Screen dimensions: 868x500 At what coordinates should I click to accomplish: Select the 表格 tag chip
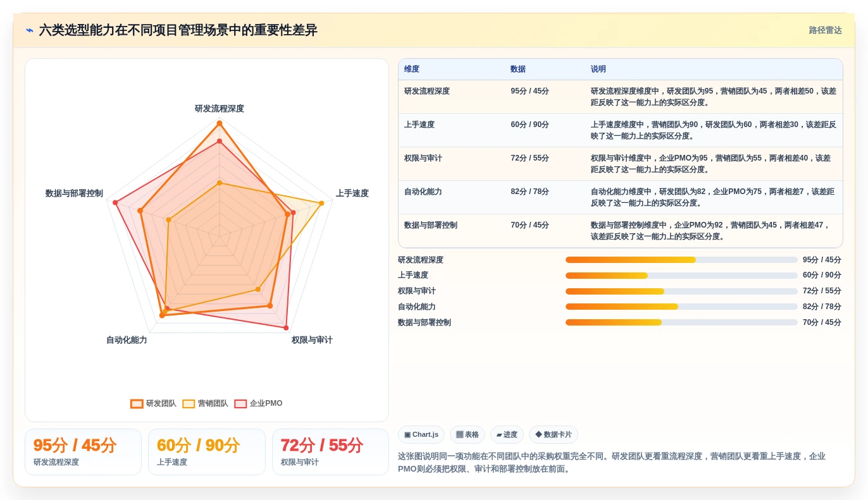click(x=468, y=435)
